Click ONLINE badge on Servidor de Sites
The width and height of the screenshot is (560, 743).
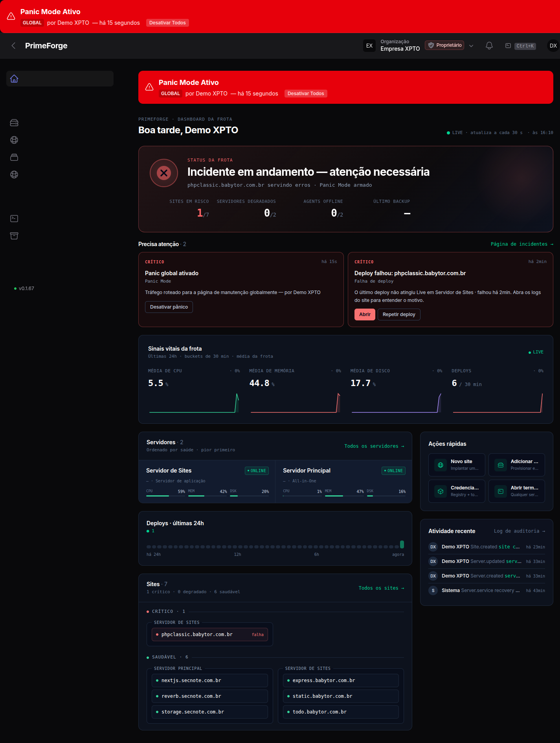tap(257, 471)
